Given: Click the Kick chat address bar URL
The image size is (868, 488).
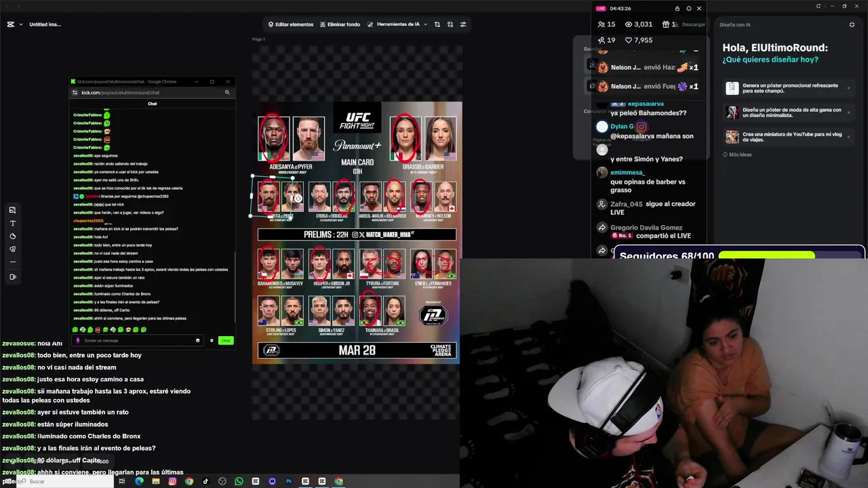Looking at the screenshot, I should point(120,93).
